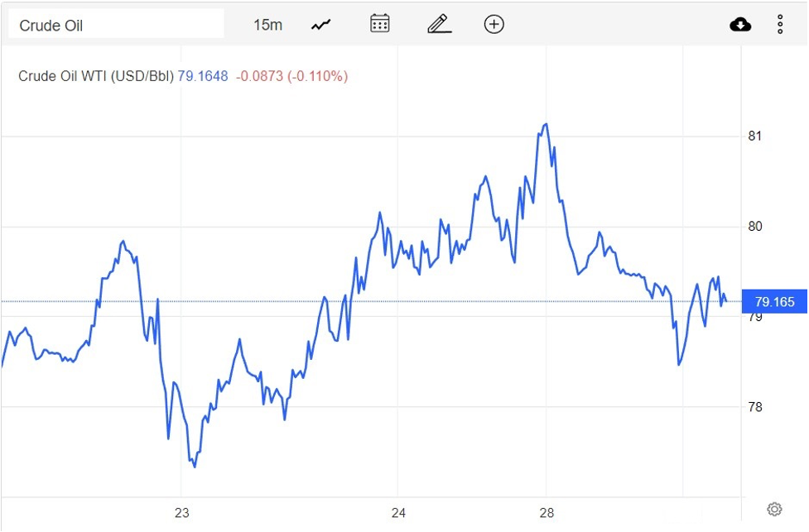Select date label 24 on time axis
The height and width of the screenshot is (532, 809).
(x=398, y=512)
